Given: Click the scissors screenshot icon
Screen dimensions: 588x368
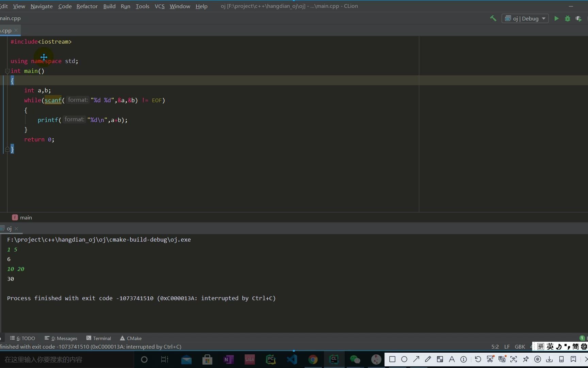Looking at the screenshot, I should point(490,359).
